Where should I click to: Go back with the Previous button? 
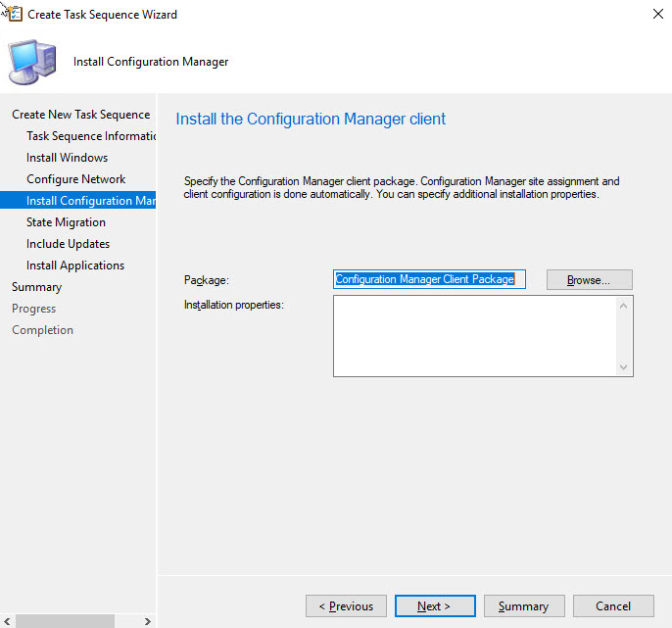tap(346, 606)
